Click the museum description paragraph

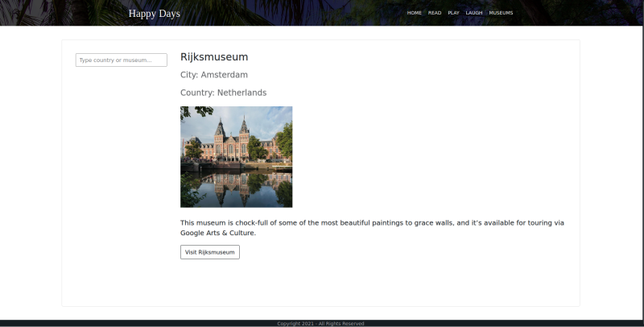(x=372, y=228)
